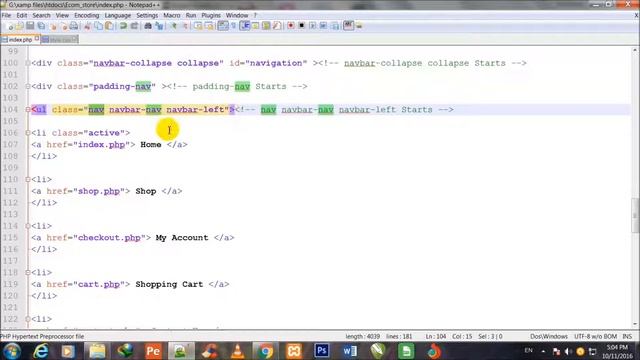640x360 pixels.
Task: Click the Paste toolbar icon
Action: pos(109,26)
